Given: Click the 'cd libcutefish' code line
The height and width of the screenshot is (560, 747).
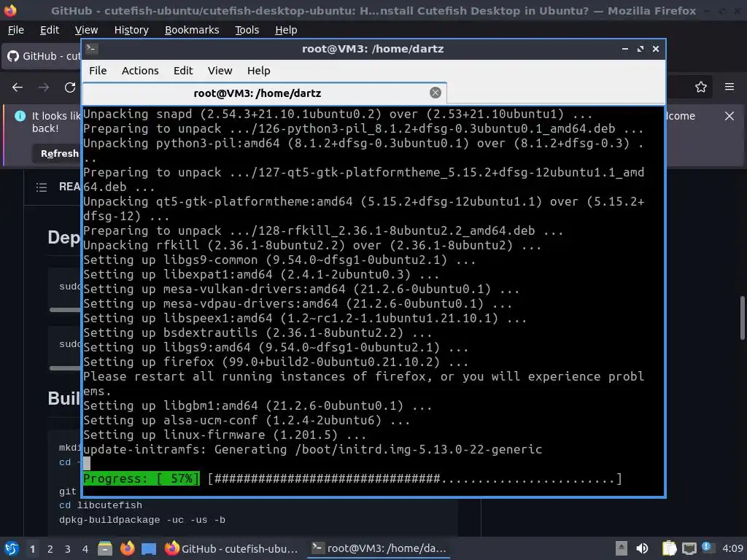Looking at the screenshot, I should [x=100, y=505].
